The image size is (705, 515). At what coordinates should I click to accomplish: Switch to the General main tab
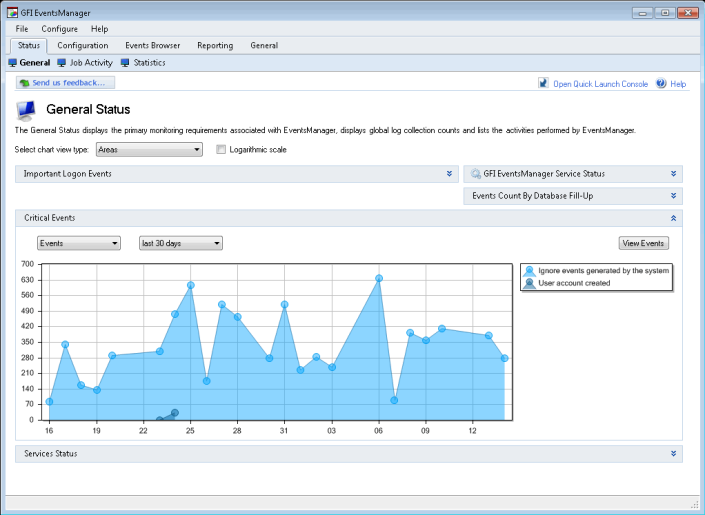tap(264, 45)
